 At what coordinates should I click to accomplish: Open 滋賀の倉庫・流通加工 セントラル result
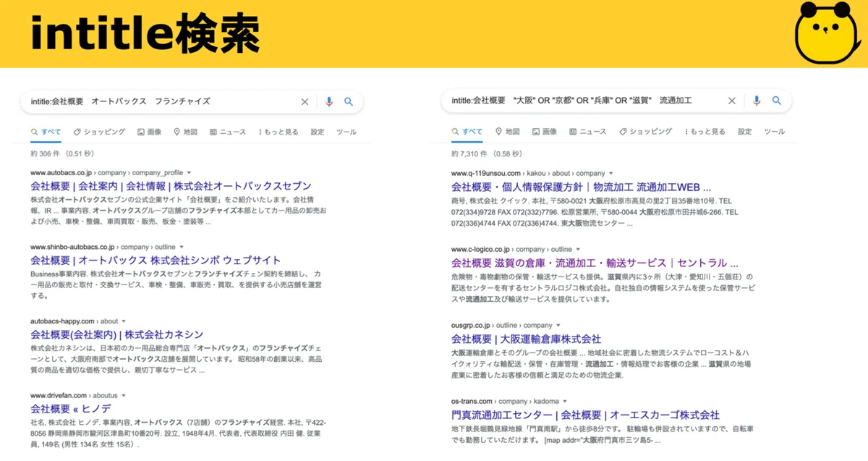click(x=595, y=263)
